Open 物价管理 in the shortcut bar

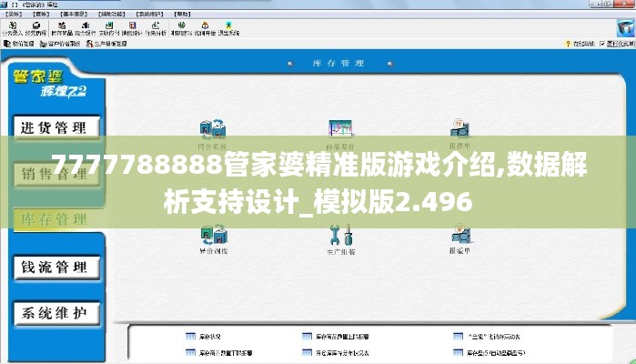tap(19, 44)
